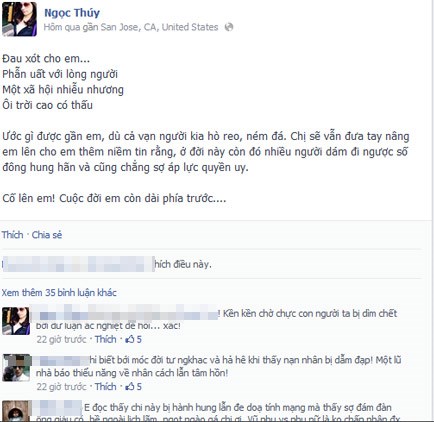View who likes this post
Image resolution: width=434 pixels, height=422 pixels.
[x=107, y=264]
